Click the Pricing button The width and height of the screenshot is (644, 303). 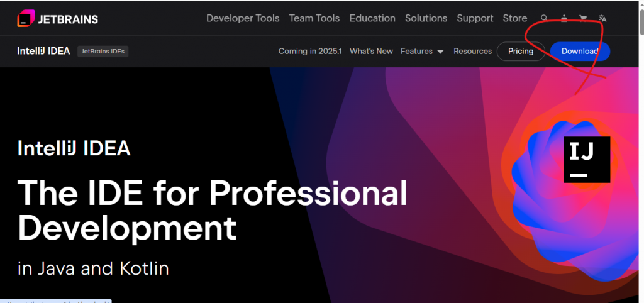click(x=521, y=52)
